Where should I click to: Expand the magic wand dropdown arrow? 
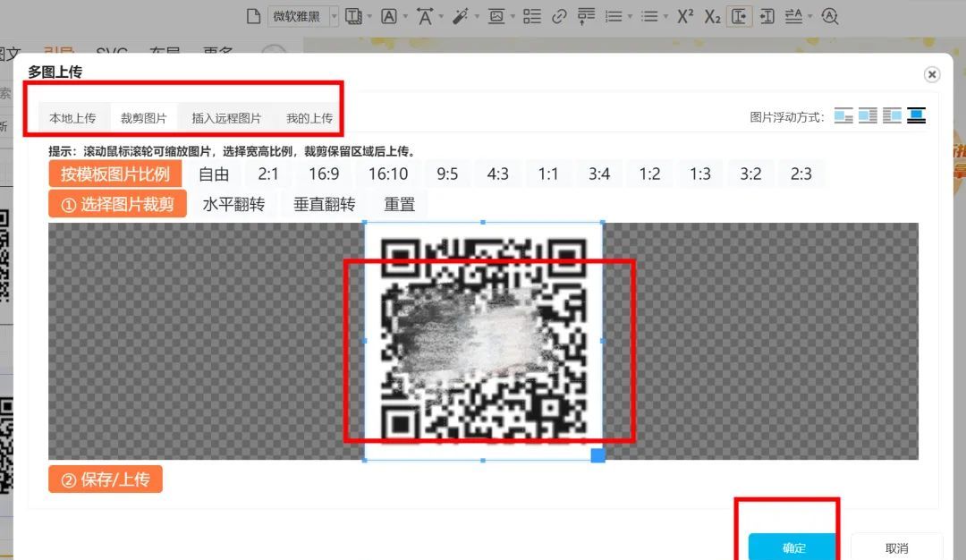[x=476, y=17]
